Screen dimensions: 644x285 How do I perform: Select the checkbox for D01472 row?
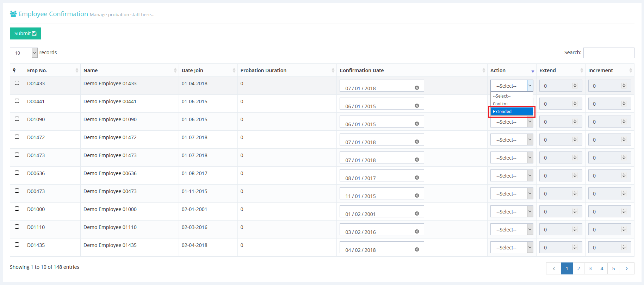(17, 137)
